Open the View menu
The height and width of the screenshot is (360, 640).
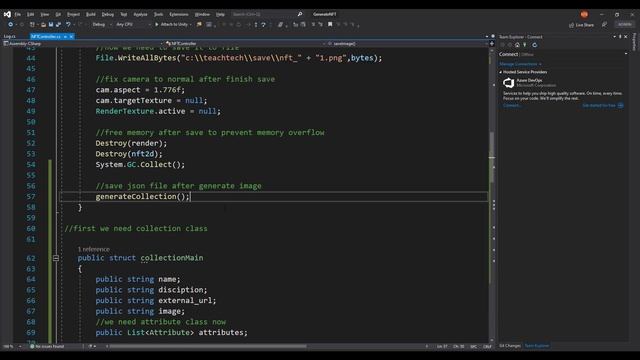tap(44, 14)
